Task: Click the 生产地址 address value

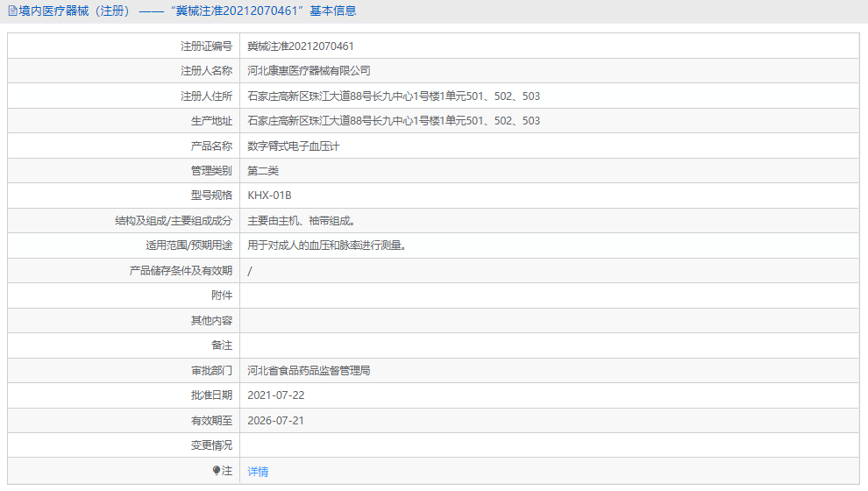Action: pyautogui.click(x=394, y=121)
